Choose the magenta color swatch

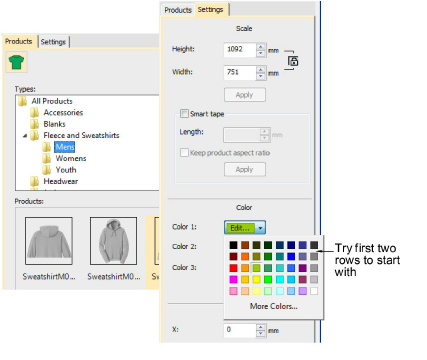(x=233, y=279)
